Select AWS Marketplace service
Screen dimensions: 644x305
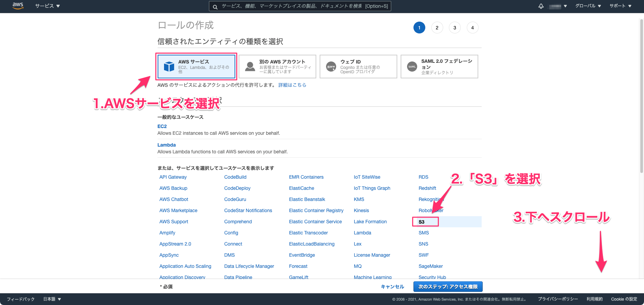coord(178,210)
